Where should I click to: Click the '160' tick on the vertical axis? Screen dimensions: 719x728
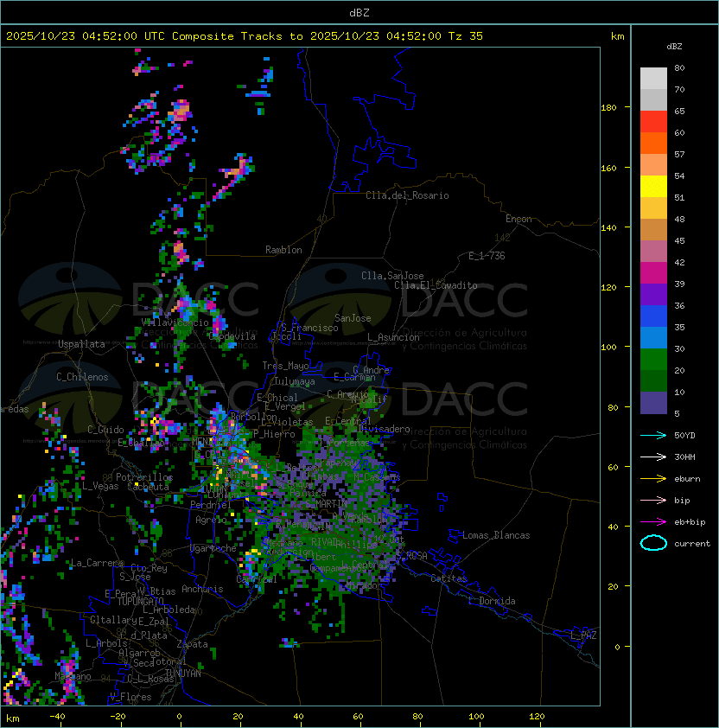coord(608,168)
